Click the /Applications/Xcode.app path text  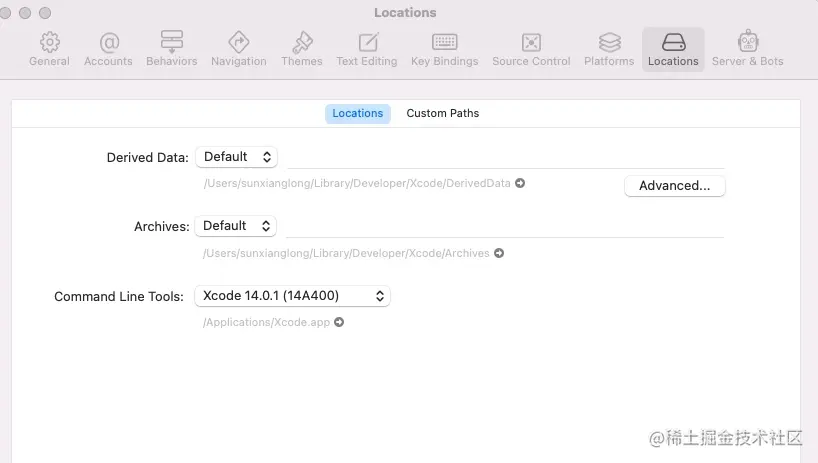[x=266, y=322]
